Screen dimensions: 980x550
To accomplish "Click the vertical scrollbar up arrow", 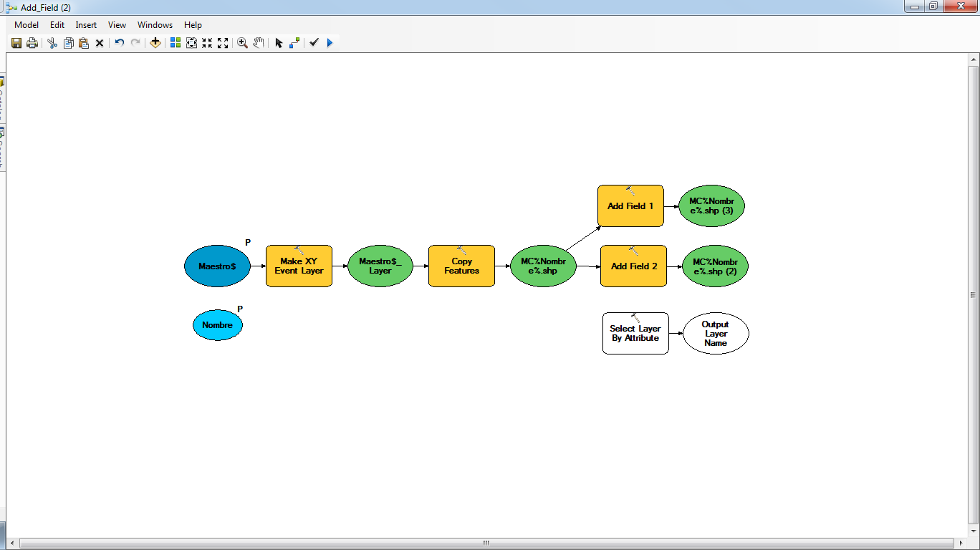I will (x=974, y=59).
